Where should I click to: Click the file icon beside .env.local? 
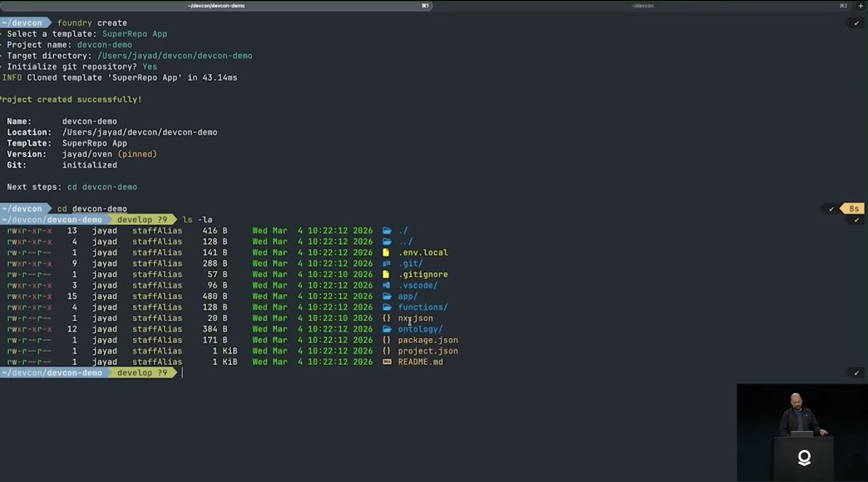387,253
